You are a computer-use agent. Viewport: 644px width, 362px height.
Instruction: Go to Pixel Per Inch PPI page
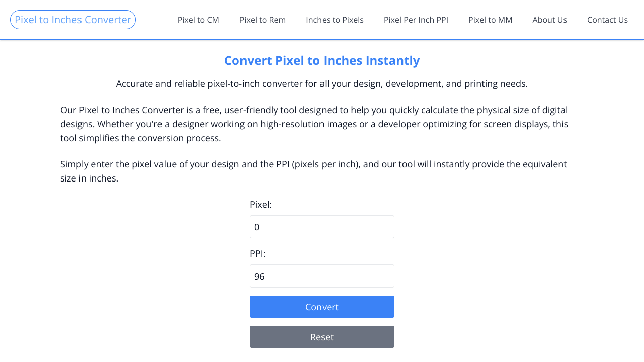click(416, 20)
